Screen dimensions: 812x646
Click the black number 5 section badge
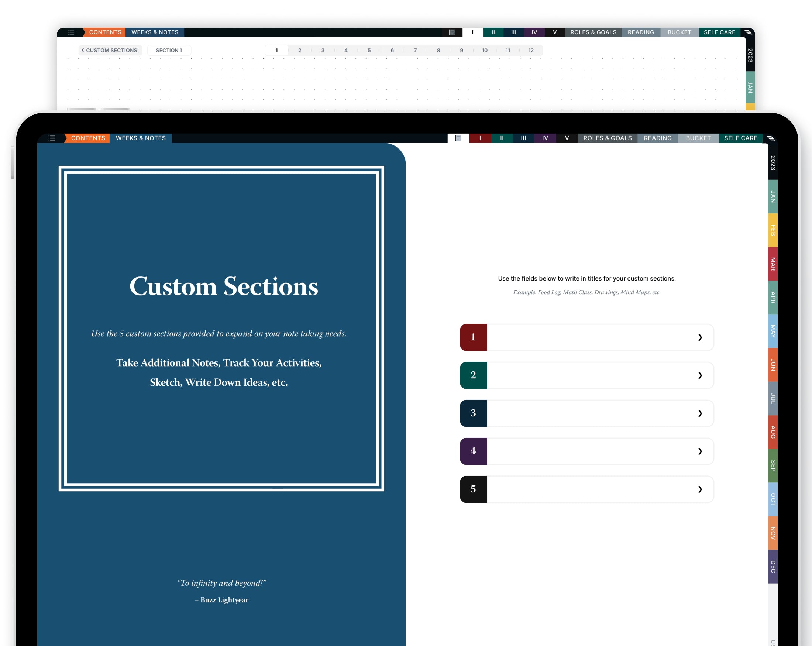pyautogui.click(x=473, y=489)
